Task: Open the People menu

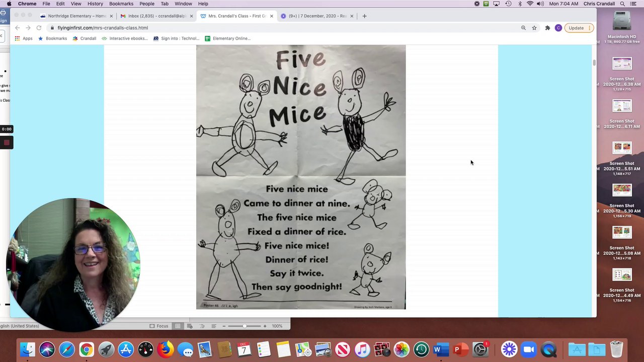Action: point(147,4)
